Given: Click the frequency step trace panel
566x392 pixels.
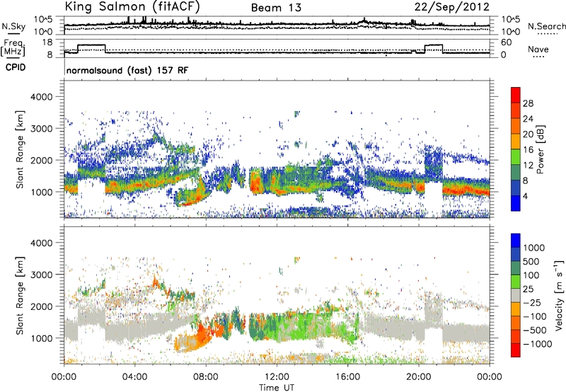Looking at the screenshot, I should (277, 48).
